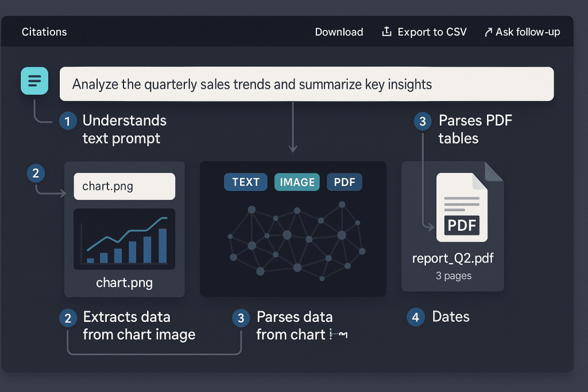Click badge 2 beside Extracts data from chart image
The image size is (588, 392).
click(68, 317)
